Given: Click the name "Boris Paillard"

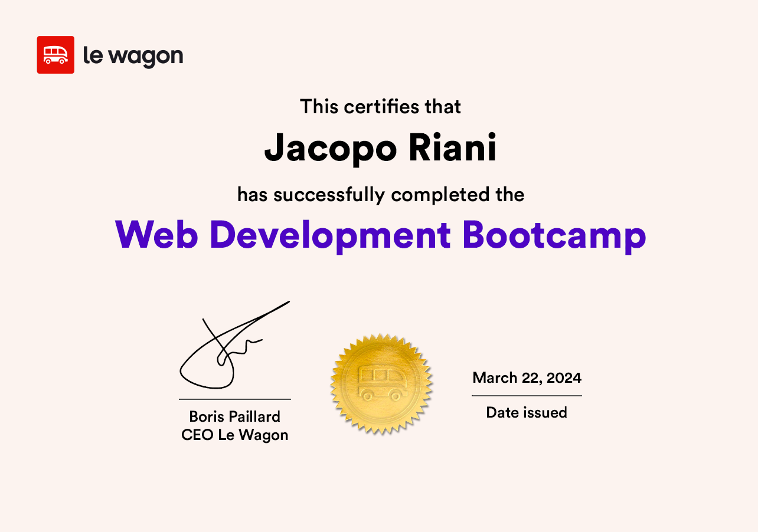Looking at the screenshot, I should (x=234, y=416).
